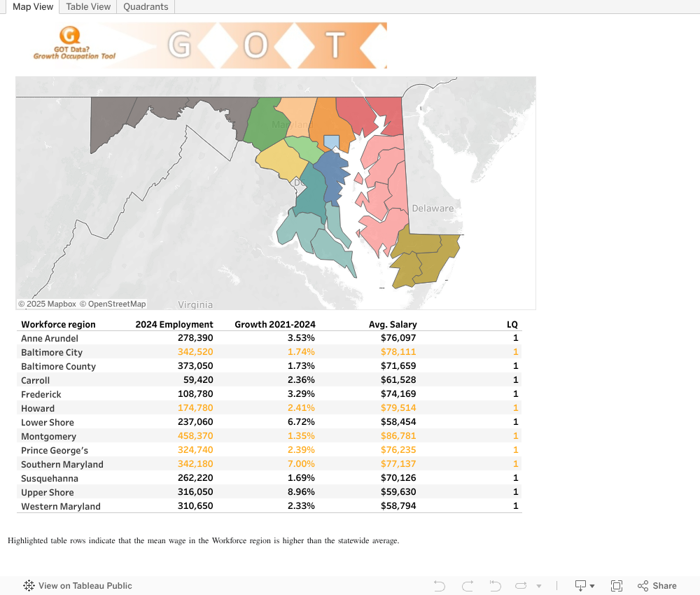Viewport: 700px width, 595px height.
Task: Select the Map View tab
Action: [x=33, y=6]
